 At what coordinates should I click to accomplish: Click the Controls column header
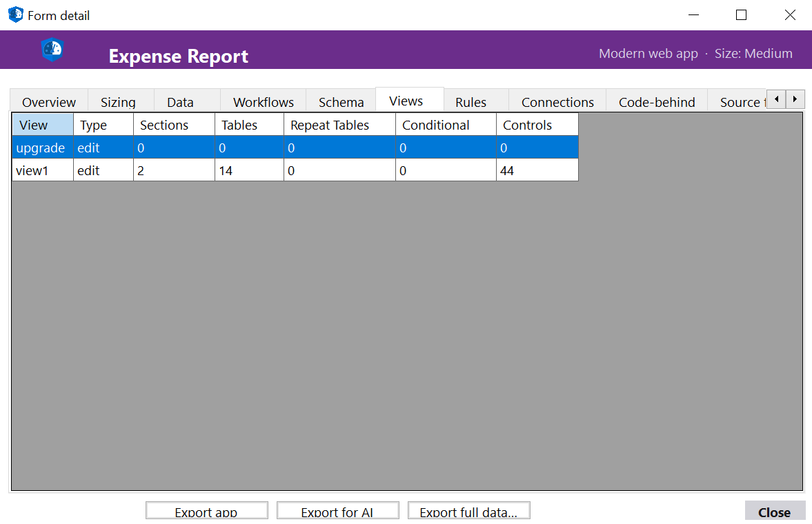527,124
